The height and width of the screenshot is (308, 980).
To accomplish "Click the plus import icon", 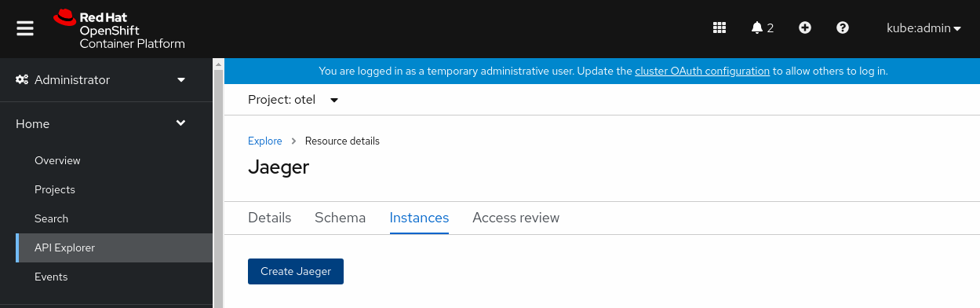I will (805, 27).
